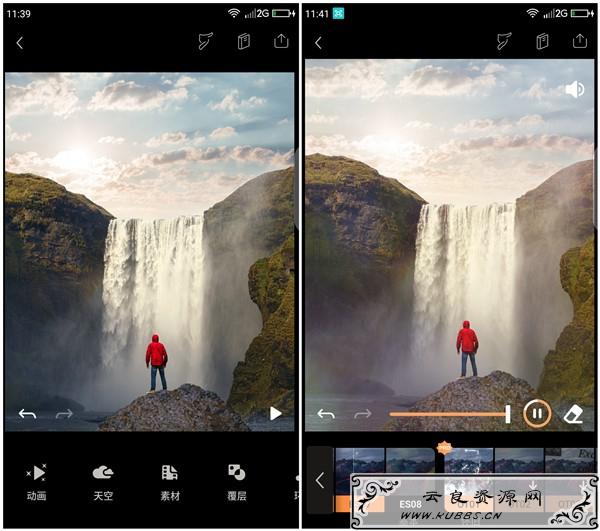Tap the wing-shaped icon in 11:39 screen

205,41
